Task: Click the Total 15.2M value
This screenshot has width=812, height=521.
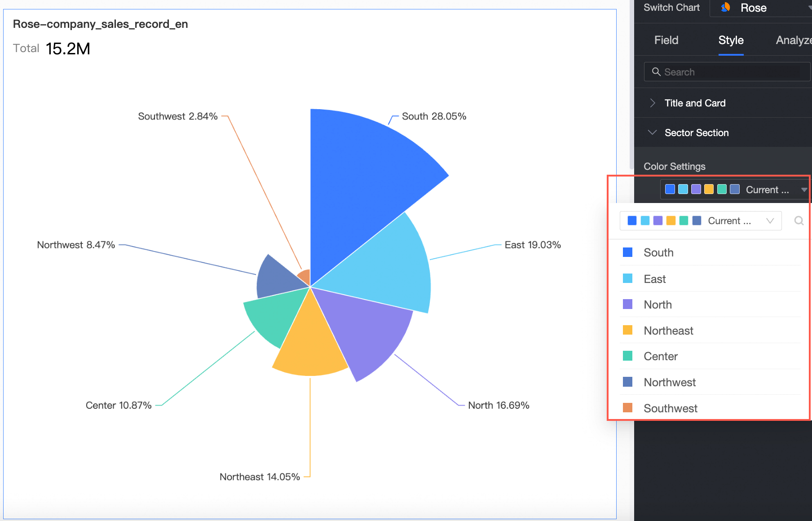Action: tap(68, 49)
